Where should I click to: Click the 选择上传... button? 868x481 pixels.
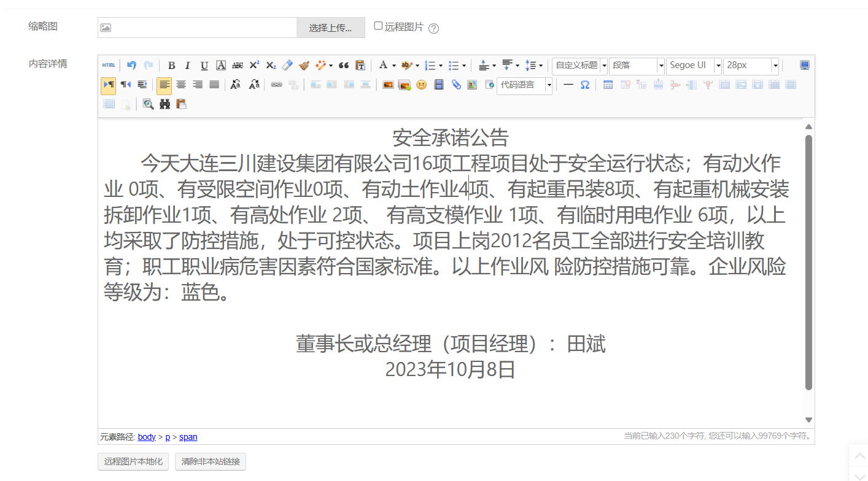point(331,28)
